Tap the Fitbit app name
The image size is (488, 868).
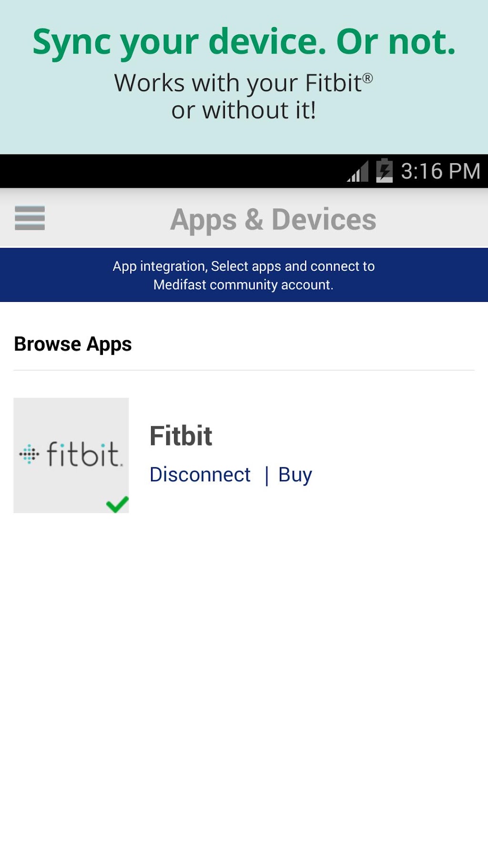coord(181,436)
